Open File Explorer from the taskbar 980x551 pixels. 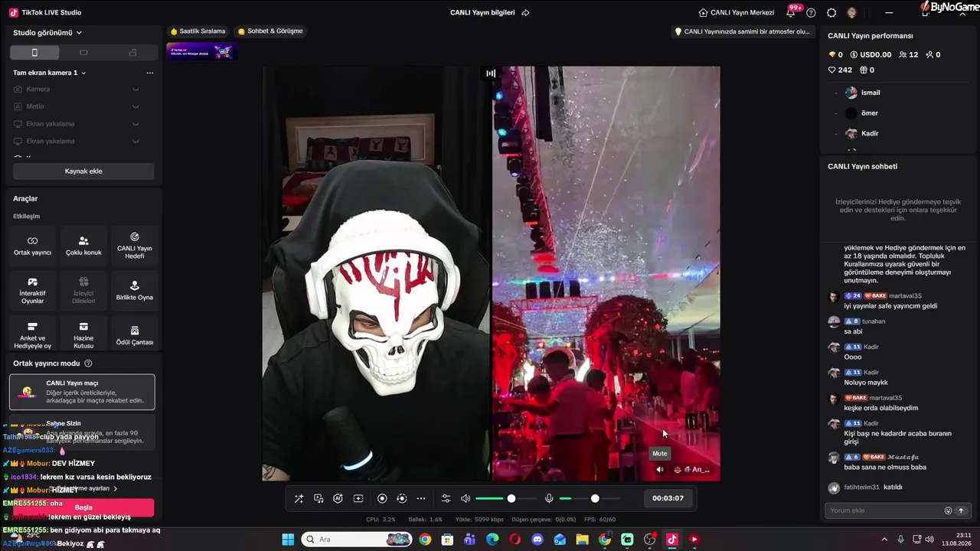coord(583,540)
